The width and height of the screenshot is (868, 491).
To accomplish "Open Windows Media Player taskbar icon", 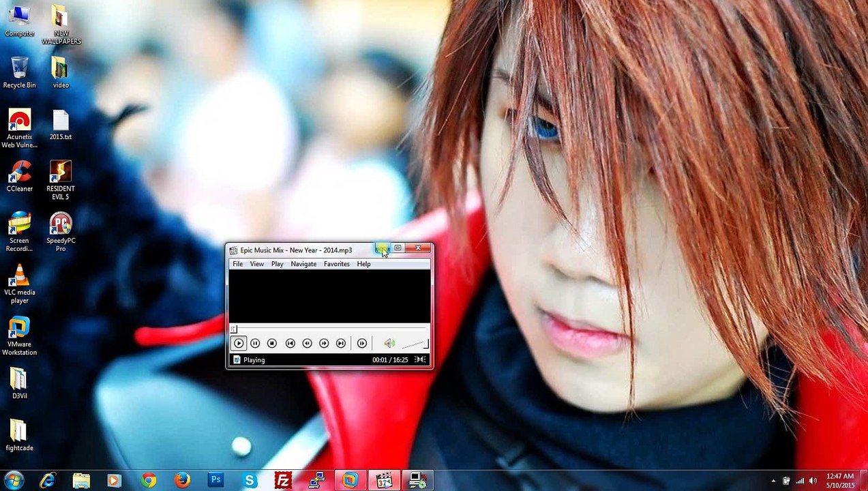I will (115, 481).
